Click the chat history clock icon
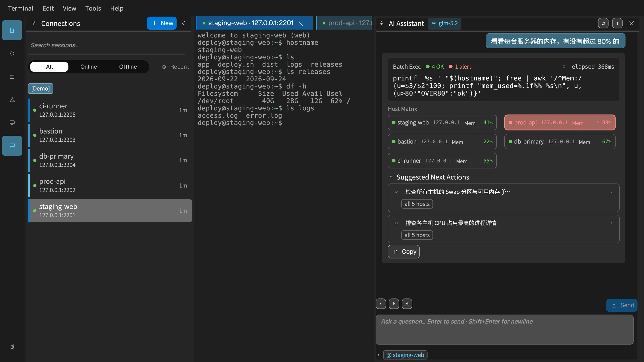The height and width of the screenshot is (362, 644). (603, 23)
